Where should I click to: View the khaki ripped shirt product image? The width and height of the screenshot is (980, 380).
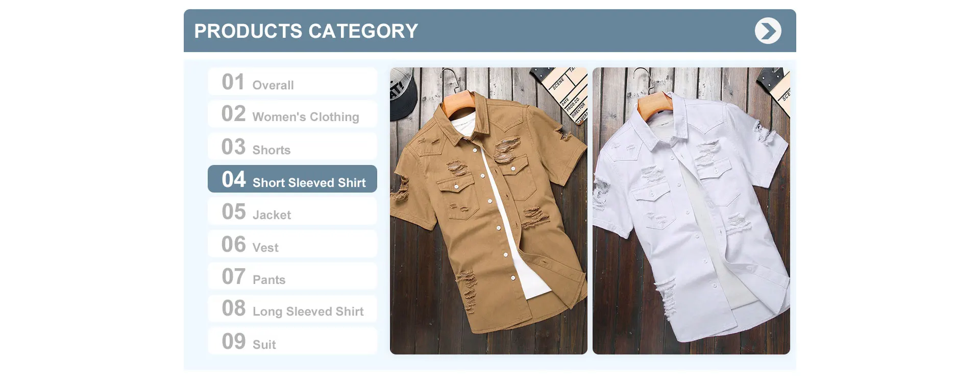[488, 211]
